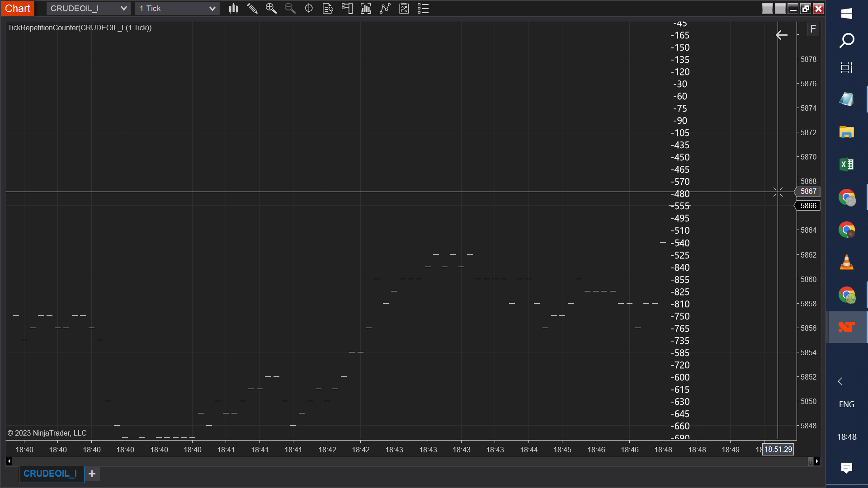
Task: Click the zoom out magnifier icon
Action: point(290,9)
